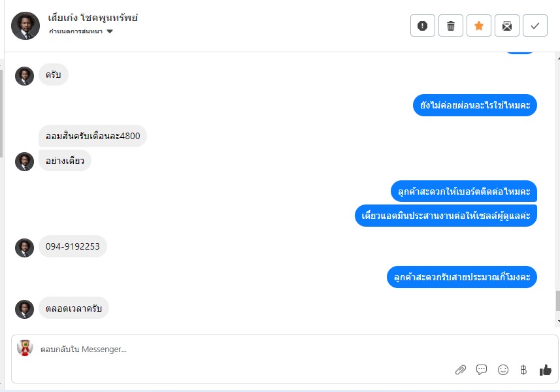Click customer name เสี่ยเก่ง โชคพูนทรัพย์
The image size is (560, 392).
[93, 18]
